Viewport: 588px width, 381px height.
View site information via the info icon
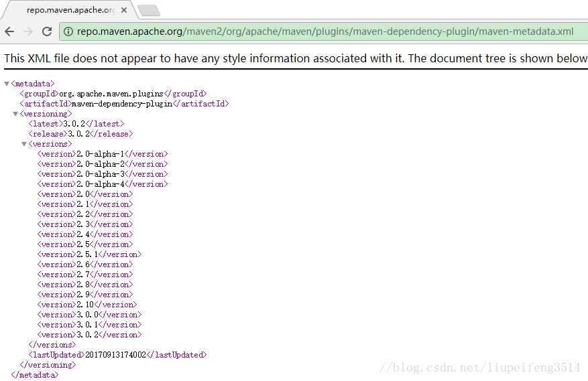(68, 31)
